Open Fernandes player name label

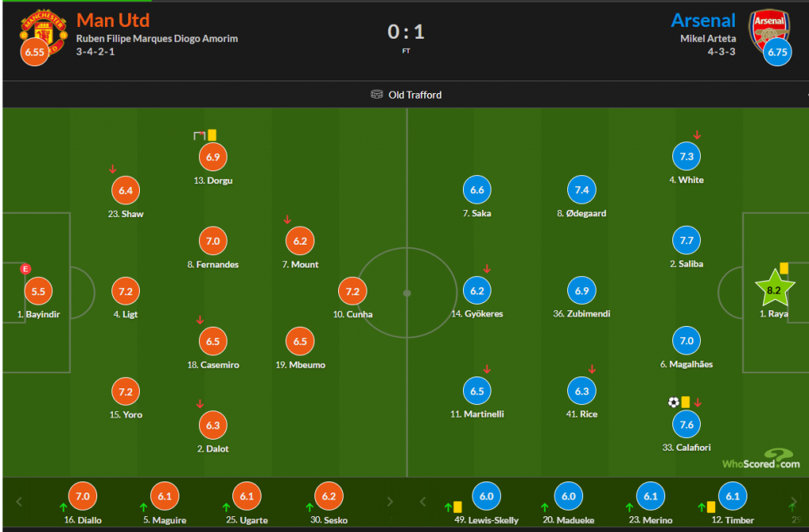tap(213, 264)
